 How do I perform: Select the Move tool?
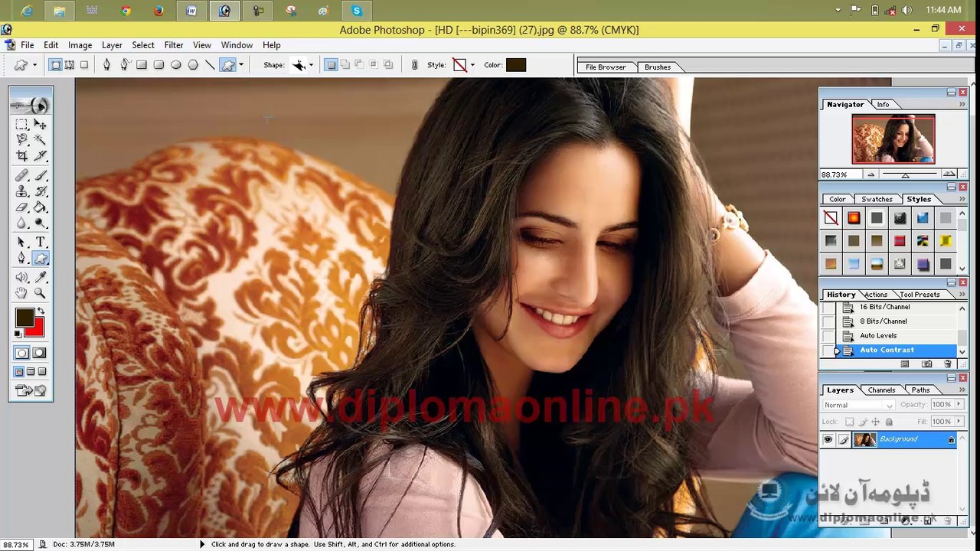pos(40,125)
